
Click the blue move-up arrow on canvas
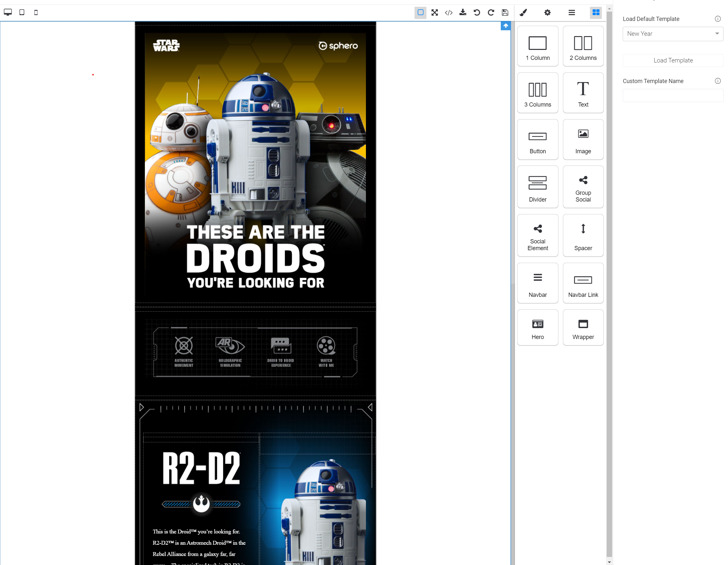(506, 26)
